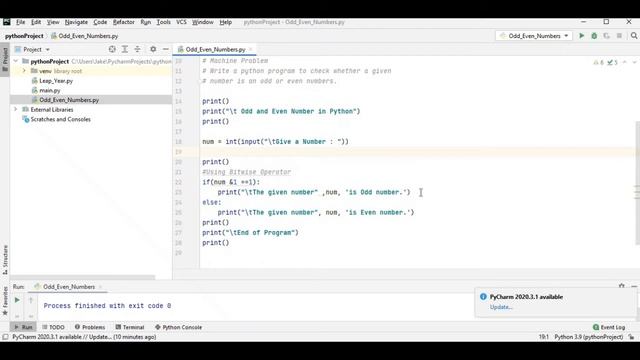Click the PyCharm update message in status bar

click(84, 337)
